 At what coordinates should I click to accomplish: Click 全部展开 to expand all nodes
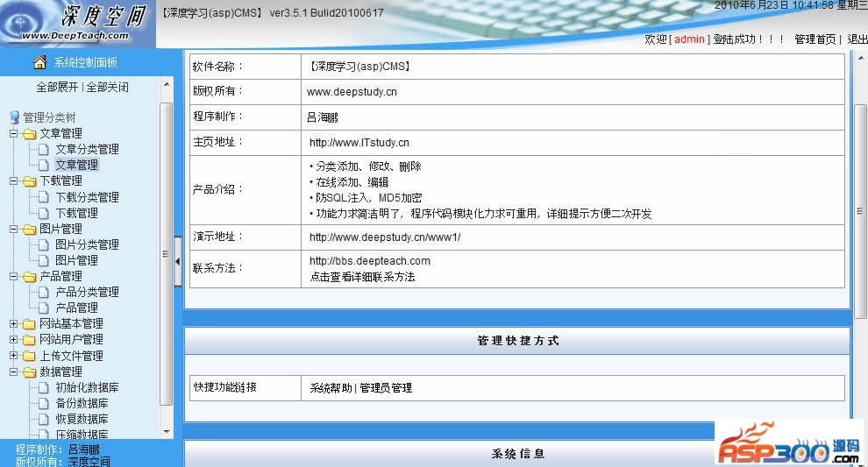click(x=58, y=88)
